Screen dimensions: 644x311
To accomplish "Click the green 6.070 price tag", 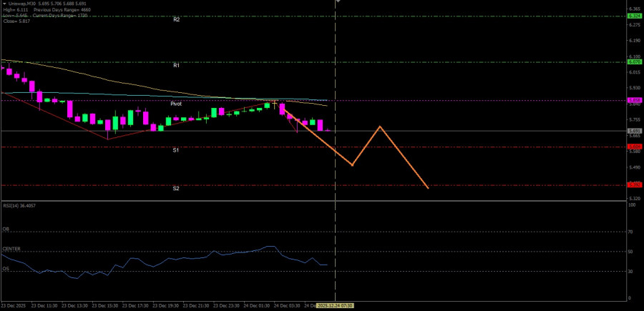I will click(x=633, y=62).
